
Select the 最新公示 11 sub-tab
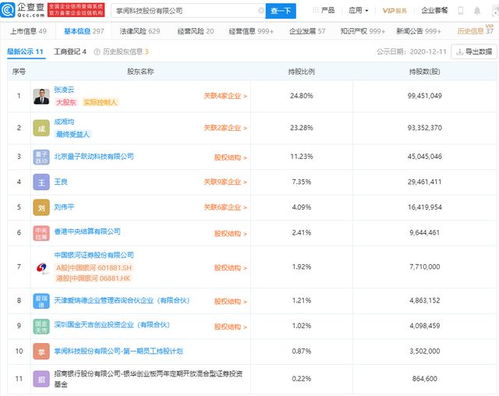[25, 52]
